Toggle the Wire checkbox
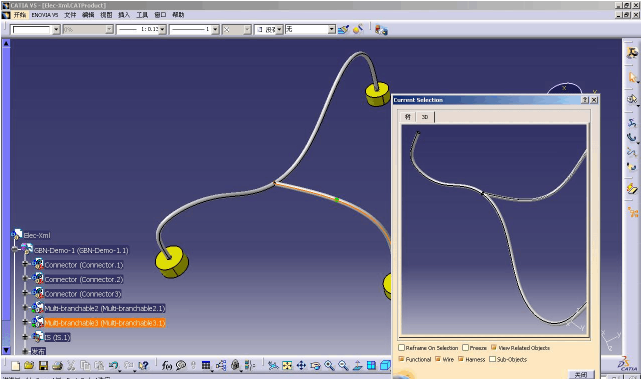The width and height of the screenshot is (641, 379). 438,359
